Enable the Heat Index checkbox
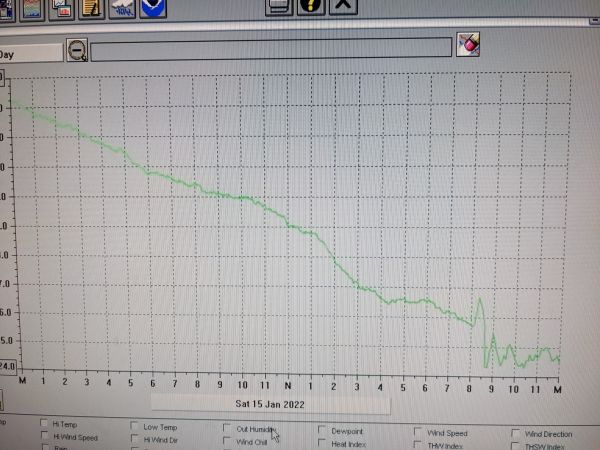This screenshot has height=450, width=600. click(x=322, y=443)
